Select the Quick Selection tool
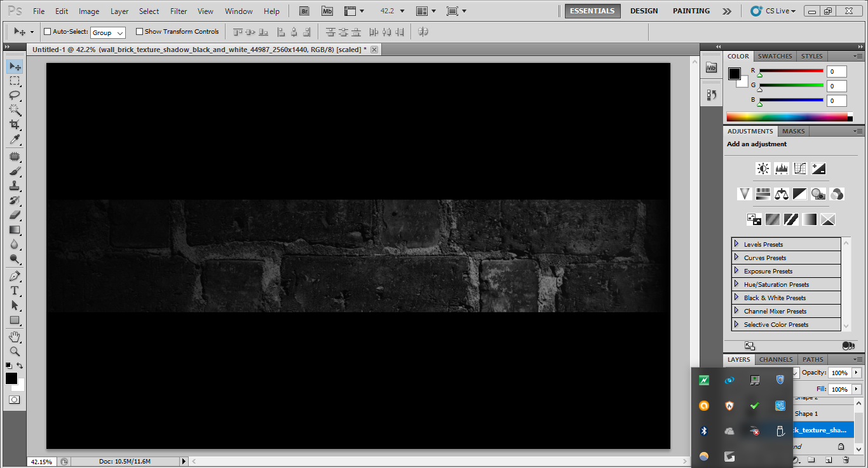The width and height of the screenshot is (868, 468). tap(15, 110)
